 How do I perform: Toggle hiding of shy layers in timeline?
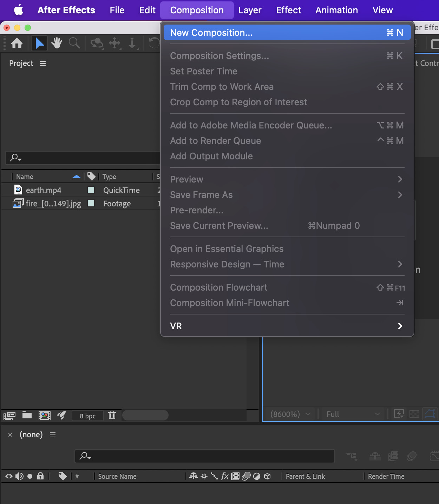375,456
